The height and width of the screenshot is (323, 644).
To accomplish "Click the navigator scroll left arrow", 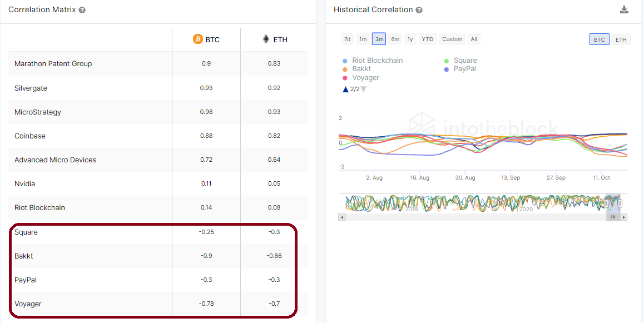I will (x=341, y=217).
